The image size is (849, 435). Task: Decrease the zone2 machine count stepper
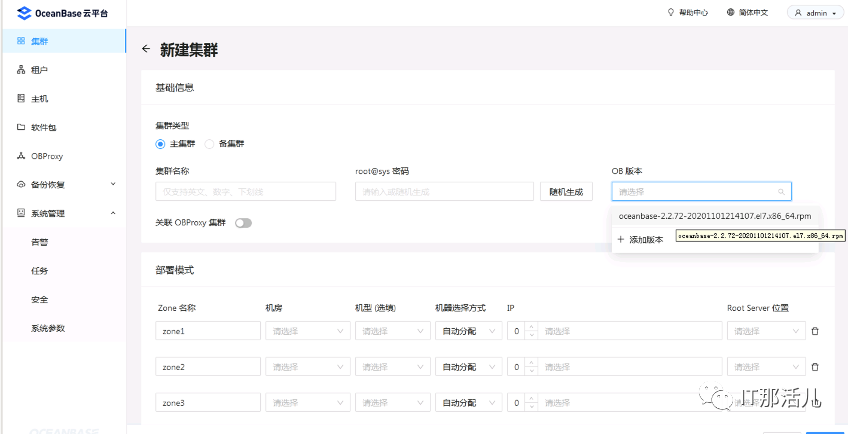[531, 372]
